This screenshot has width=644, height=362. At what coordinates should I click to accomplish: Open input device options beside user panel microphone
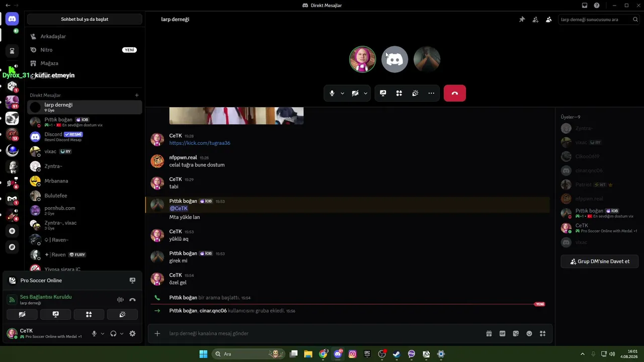point(103,333)
